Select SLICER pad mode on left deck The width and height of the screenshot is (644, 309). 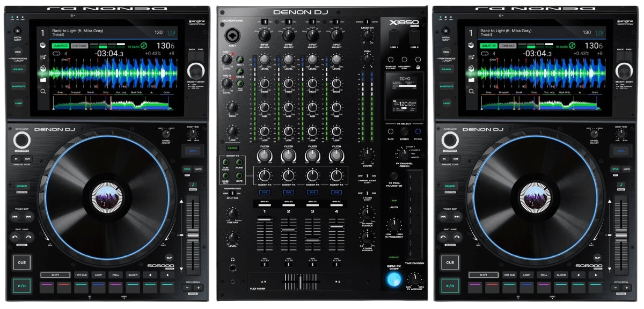133,275
